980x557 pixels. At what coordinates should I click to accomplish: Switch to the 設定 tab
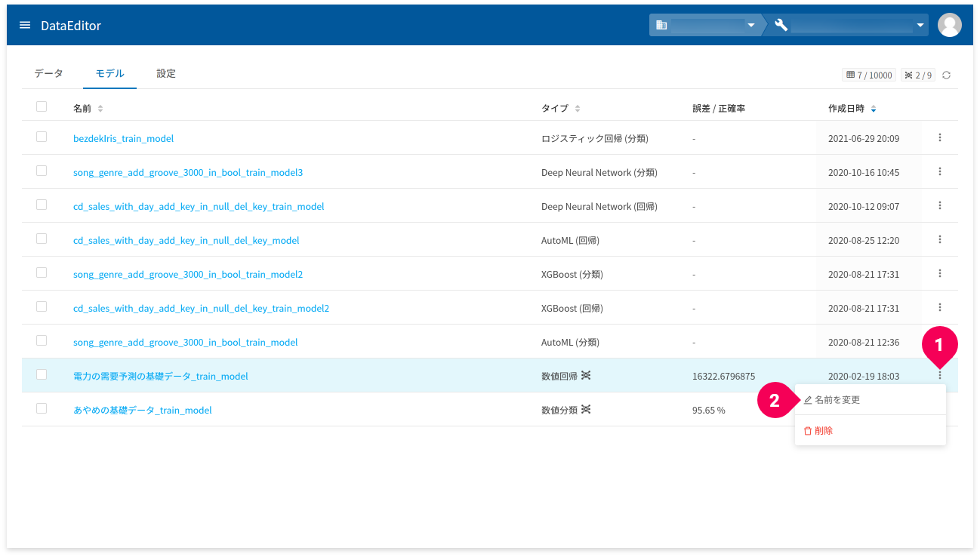point(166,73)
